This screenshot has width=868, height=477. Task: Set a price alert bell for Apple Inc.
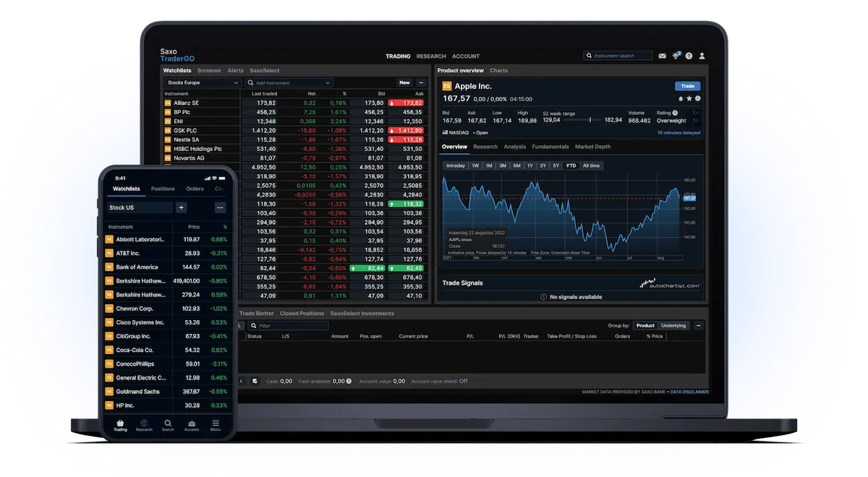(x=681, y=98)
